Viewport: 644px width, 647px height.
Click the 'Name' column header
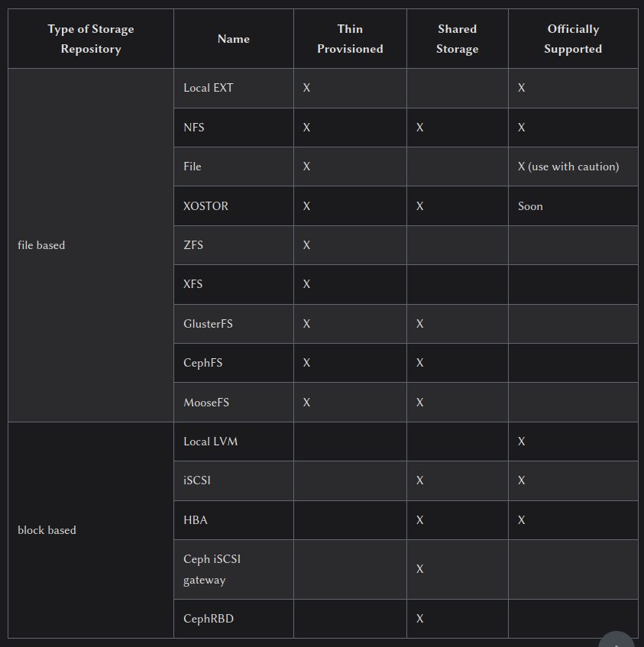(x=234, y=39)
